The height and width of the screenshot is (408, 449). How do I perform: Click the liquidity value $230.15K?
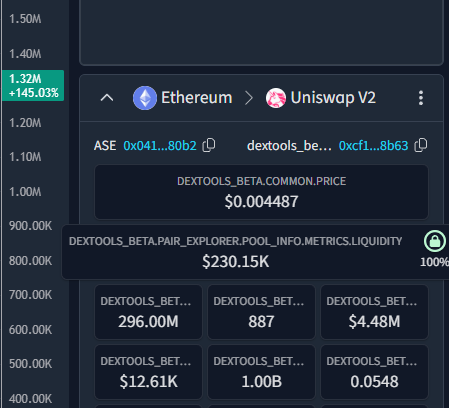(235, 261)
